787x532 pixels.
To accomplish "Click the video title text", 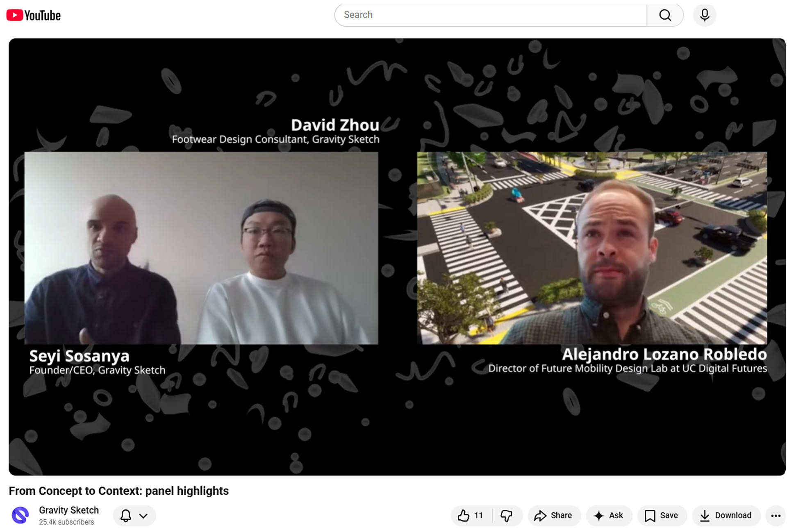I will tap(119, 491).
